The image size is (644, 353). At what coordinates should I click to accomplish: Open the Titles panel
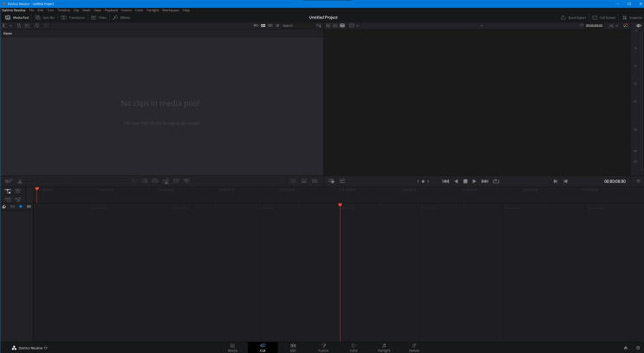click(x=99, y=17)
